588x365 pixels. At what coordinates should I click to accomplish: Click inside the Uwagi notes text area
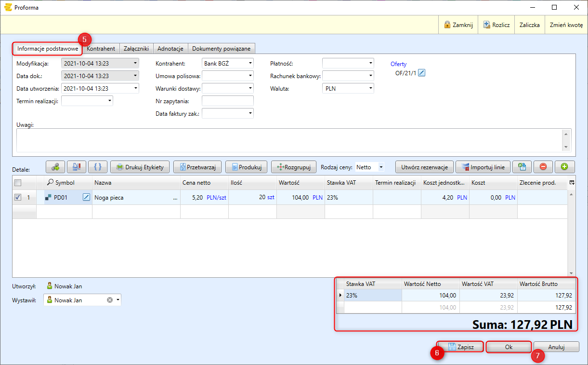point(289,140)
